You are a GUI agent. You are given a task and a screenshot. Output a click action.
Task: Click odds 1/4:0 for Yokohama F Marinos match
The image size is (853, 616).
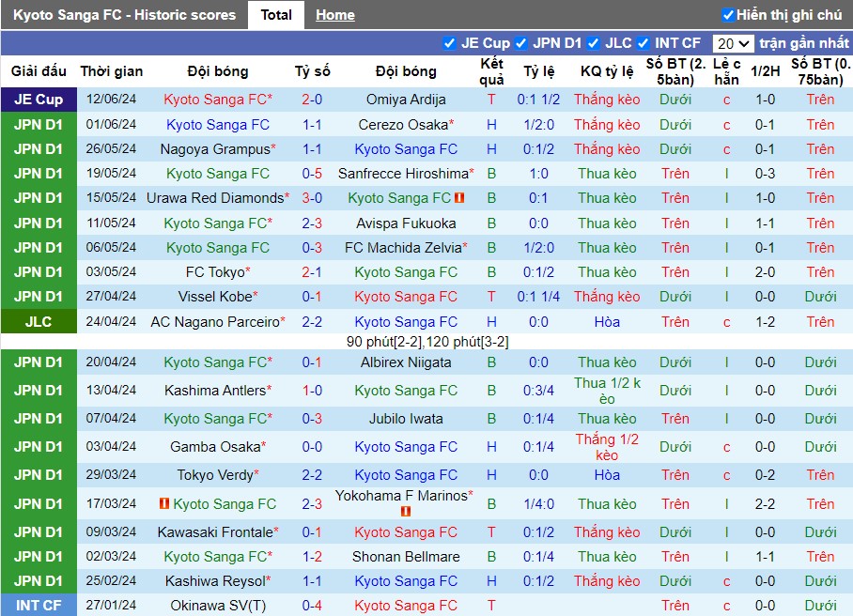(x=538, y=503)
